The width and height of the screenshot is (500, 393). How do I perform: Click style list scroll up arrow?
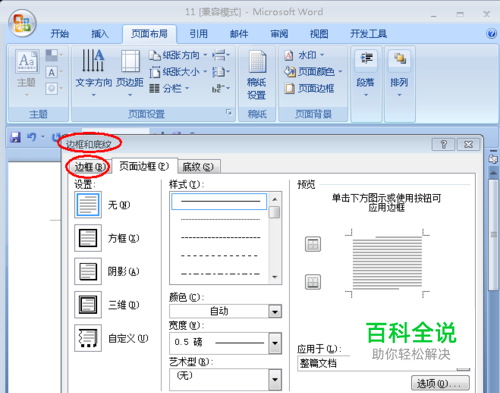coord(275,199)
